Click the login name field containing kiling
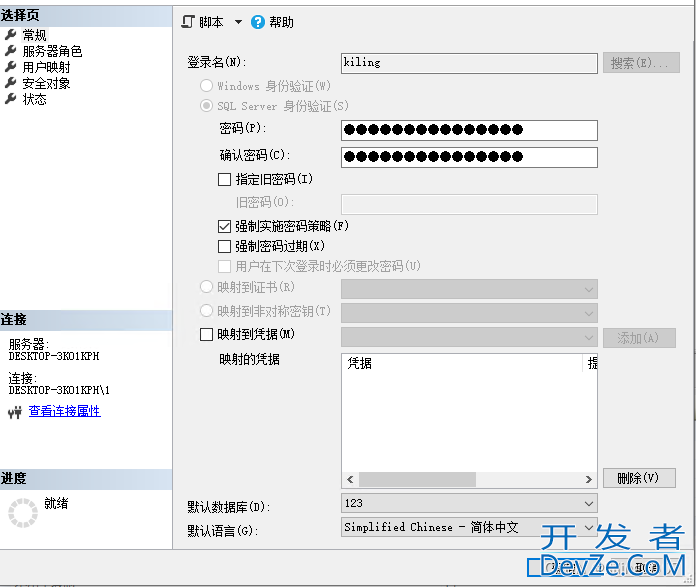This screenshot has width=696, height=587. 469,63
